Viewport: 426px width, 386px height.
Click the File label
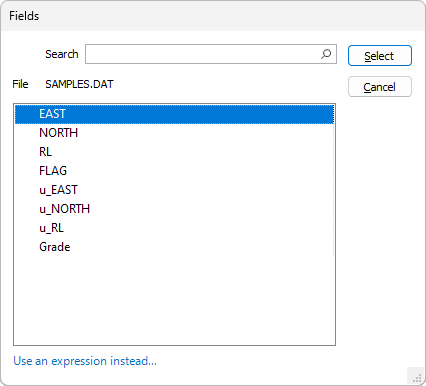coord(20,84)
